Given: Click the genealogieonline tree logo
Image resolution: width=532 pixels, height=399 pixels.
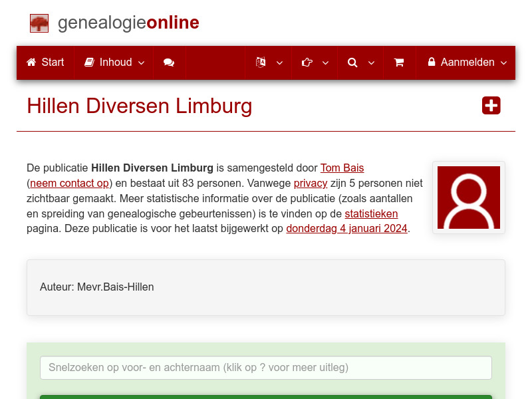Looking at the screenshot, I should (x=39, y=23).
